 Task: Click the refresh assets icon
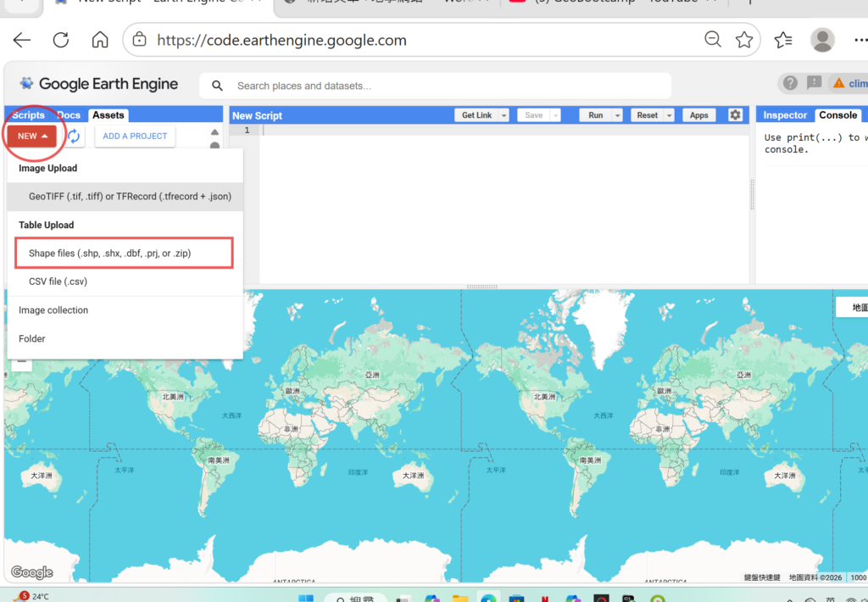[74, 136]
